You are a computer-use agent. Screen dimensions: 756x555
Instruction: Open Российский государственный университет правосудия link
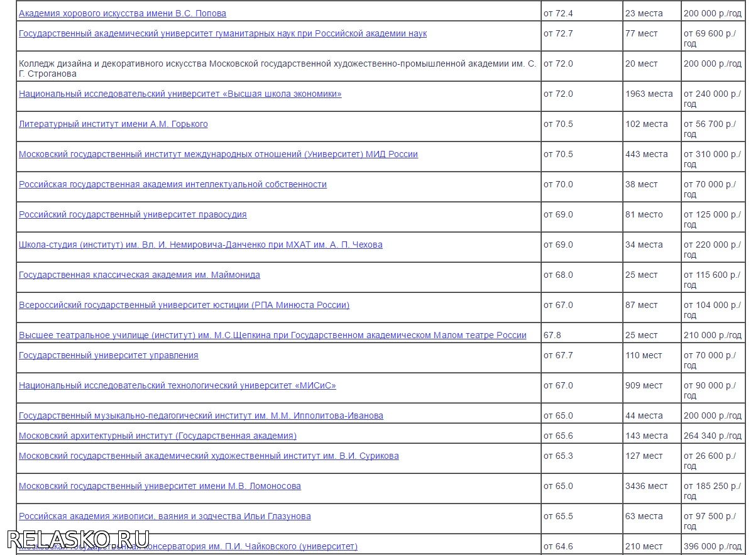[x=133, y=214]
